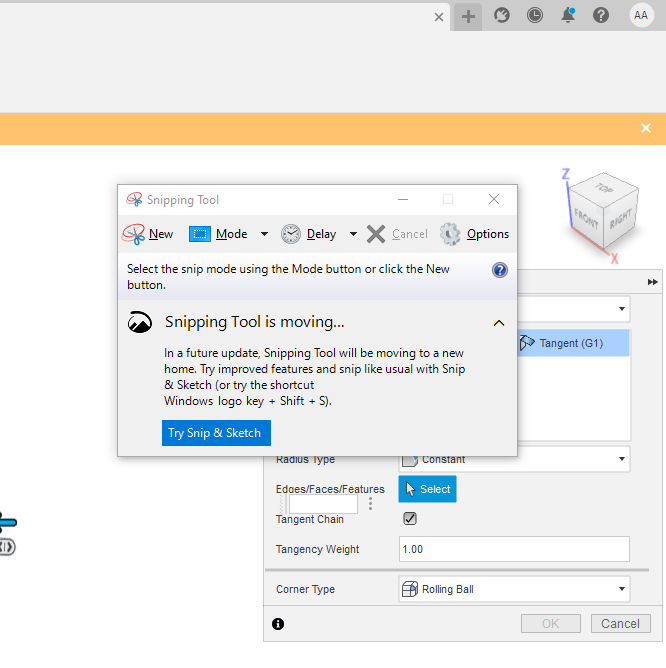Open the job status clock icon
Screen dimensions: 666x668
tap(534, 15)
